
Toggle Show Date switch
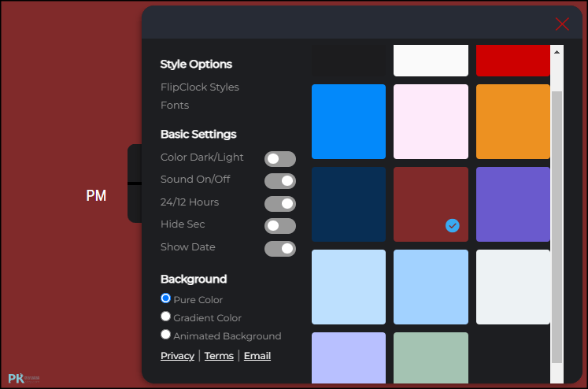tap(280, 249)
